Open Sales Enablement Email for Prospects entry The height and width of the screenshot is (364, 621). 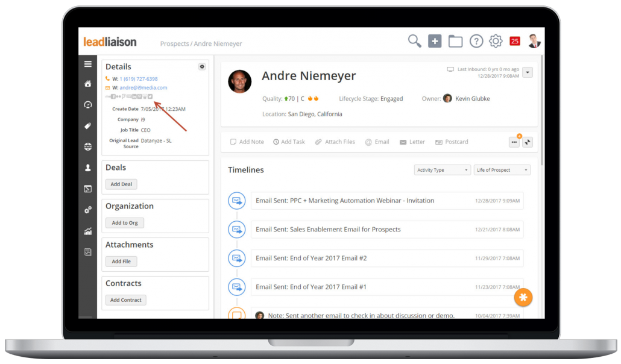tap(387, 230)
